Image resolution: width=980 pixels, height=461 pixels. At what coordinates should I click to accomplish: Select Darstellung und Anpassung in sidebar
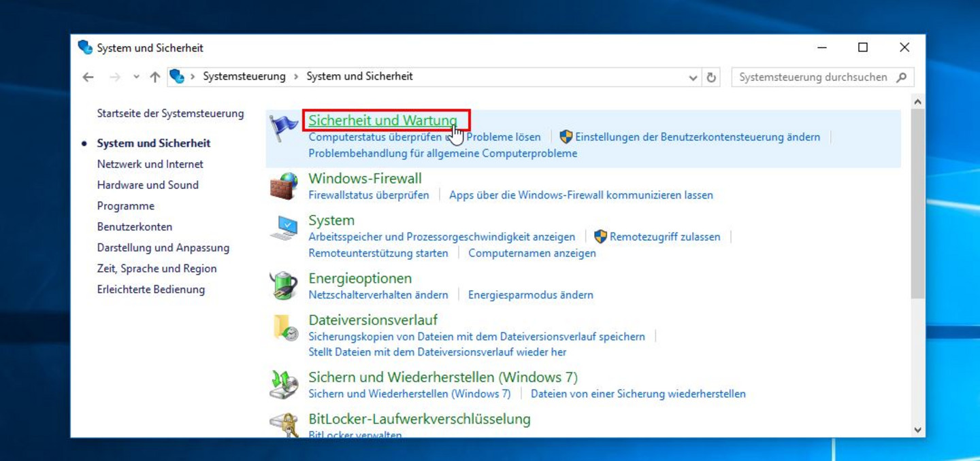point(163,247)
